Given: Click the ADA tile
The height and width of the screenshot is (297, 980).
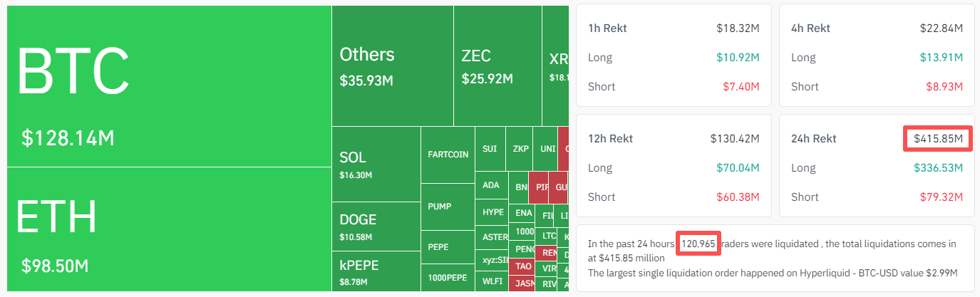Looking at the screenshot, I should click(x=491, y=185).
